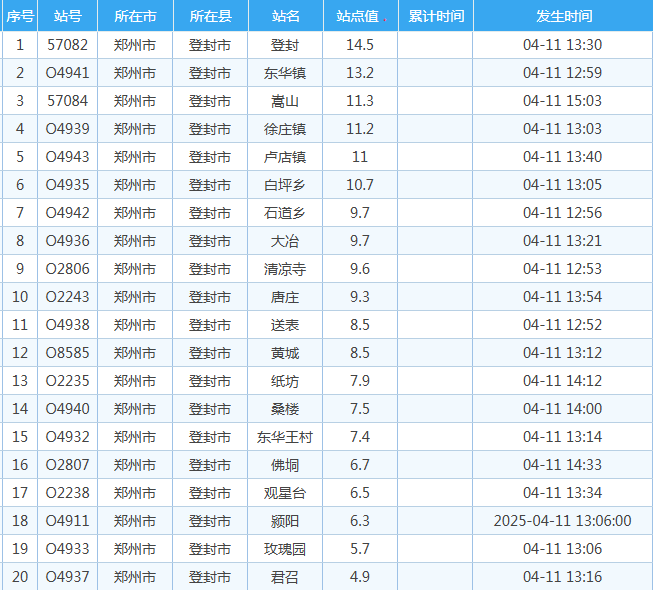This screenshot has height=590, width=653.
Task: Sort by the 站号 column header
Action: click(x=68, y=17)
